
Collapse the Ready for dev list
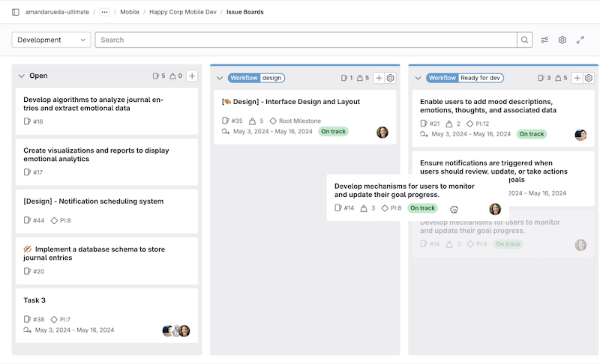coord(418,78)
